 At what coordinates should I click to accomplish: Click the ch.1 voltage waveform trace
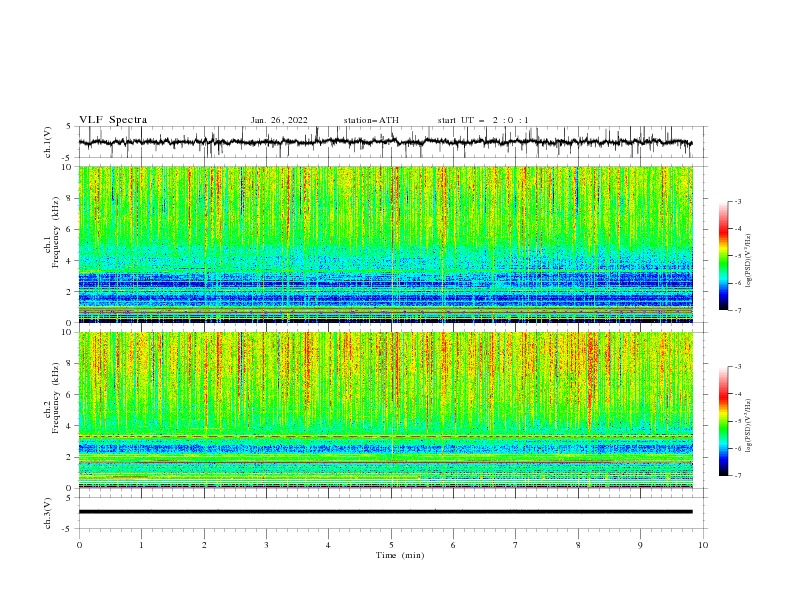click(385, 142)
